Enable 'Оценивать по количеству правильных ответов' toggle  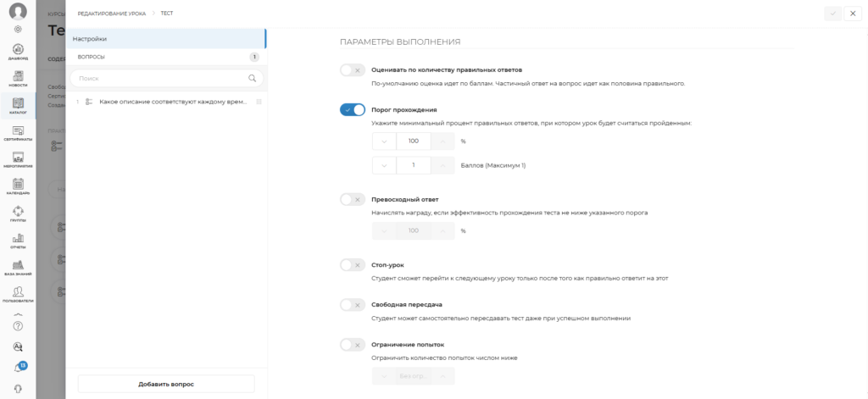[x=352, y=69]
